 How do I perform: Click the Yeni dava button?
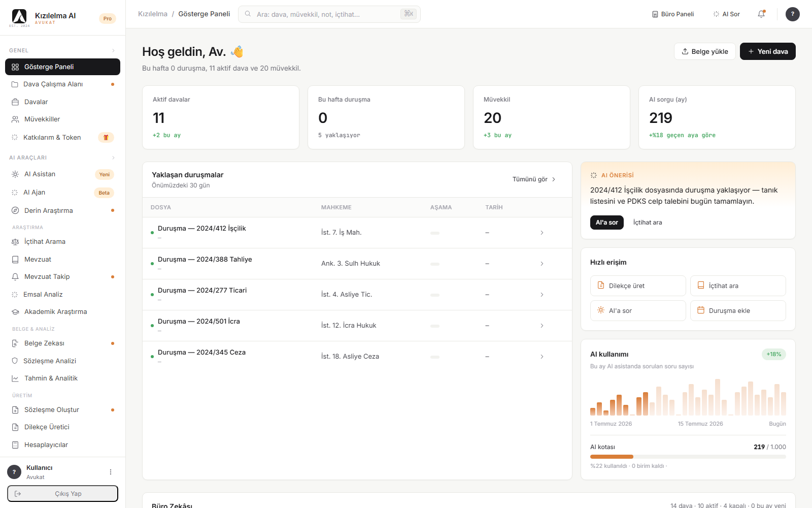(767, 51)
